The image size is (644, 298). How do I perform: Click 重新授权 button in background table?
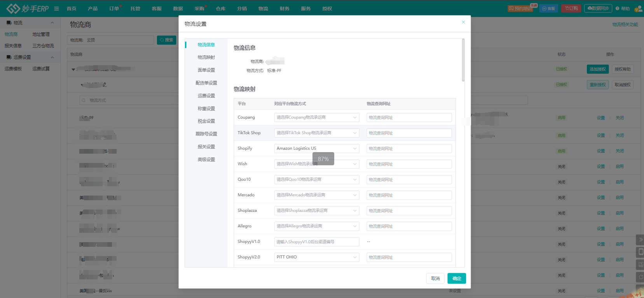[598, 85]
